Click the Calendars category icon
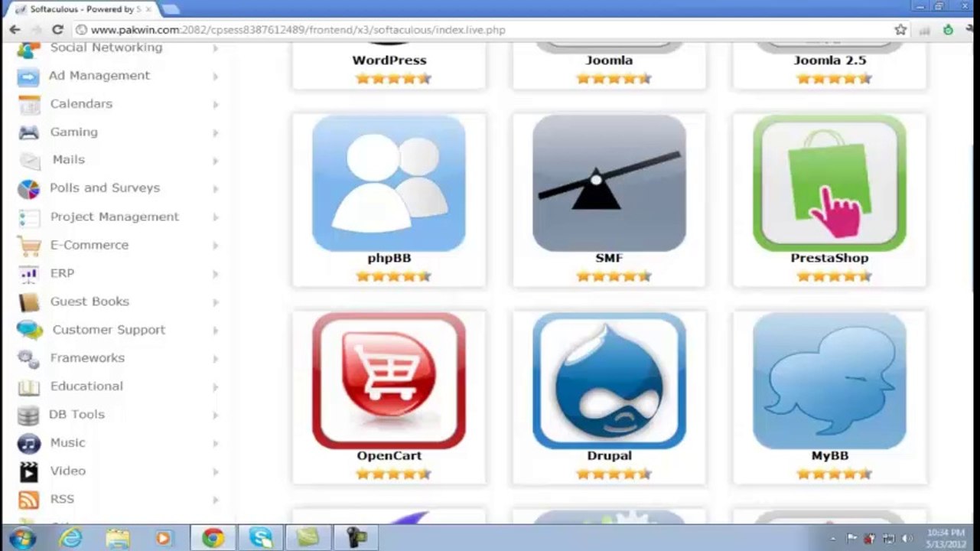 (x=28, y=105)
